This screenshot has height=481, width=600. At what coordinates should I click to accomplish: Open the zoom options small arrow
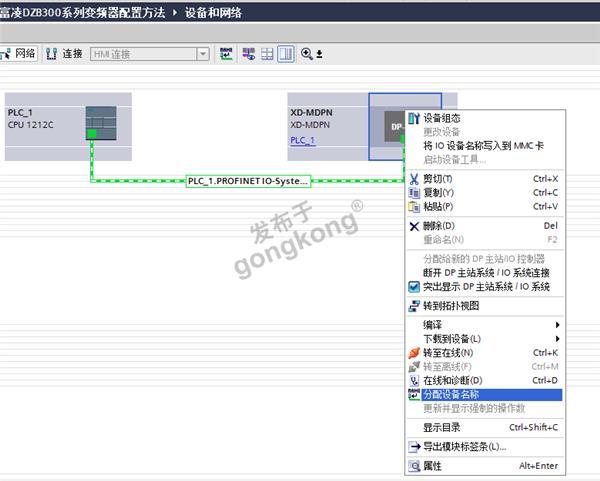click(x=320, y=54)
